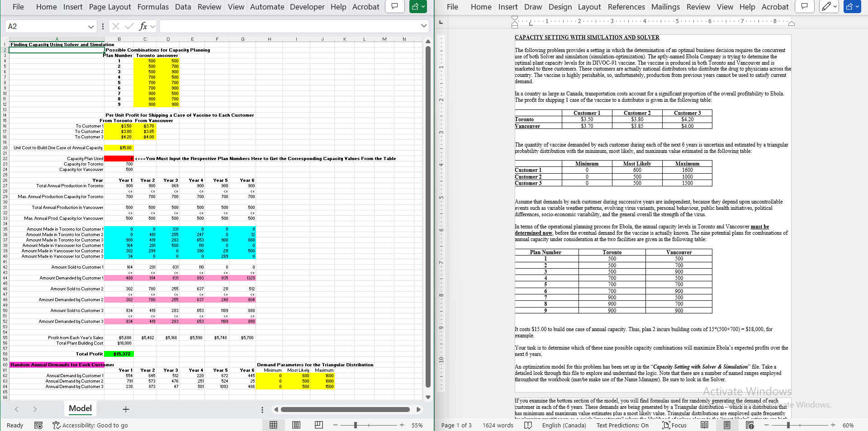Open the Formulas tab in Excel
The width and height of the screenshot is (868, 431).
pyautogui.click(x=153, y=7)
